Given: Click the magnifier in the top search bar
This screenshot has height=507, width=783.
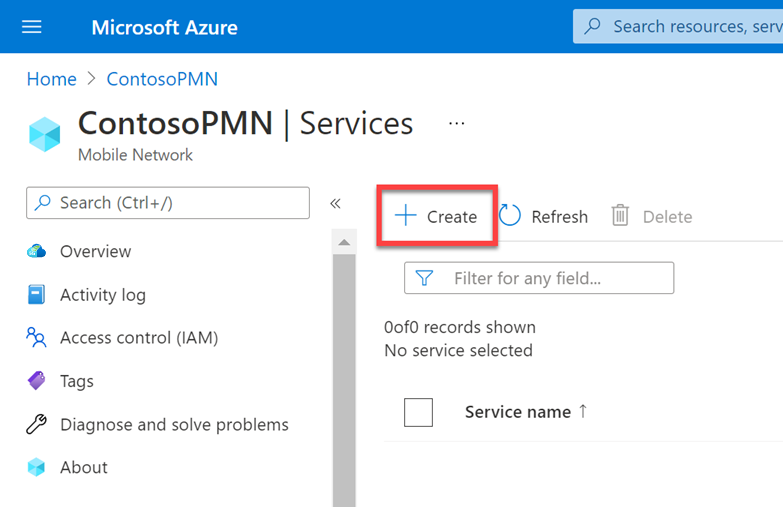Looking at the screenshot, I should tap(592, 25).
